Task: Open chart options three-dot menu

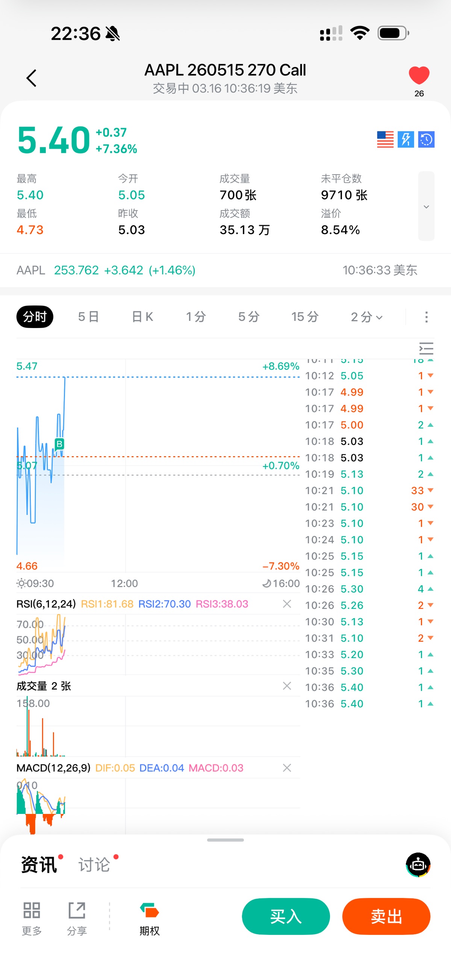Action: pyautogui.click(x=426, y=317)
